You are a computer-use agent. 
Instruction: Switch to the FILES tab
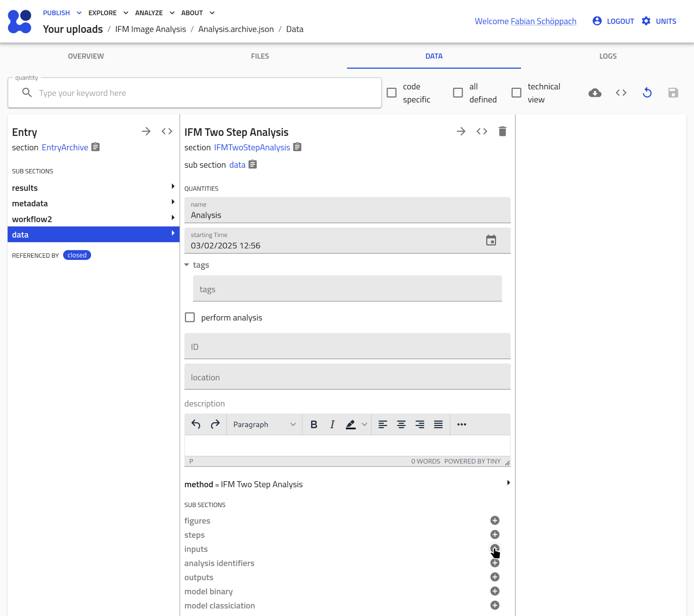[260, 56]
